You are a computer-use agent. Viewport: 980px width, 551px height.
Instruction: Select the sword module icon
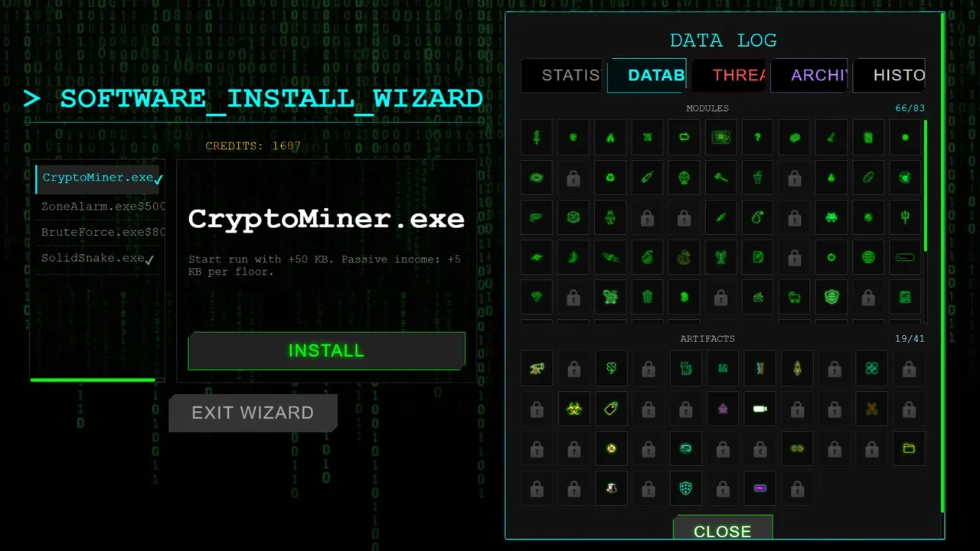(x=537, y=138)
